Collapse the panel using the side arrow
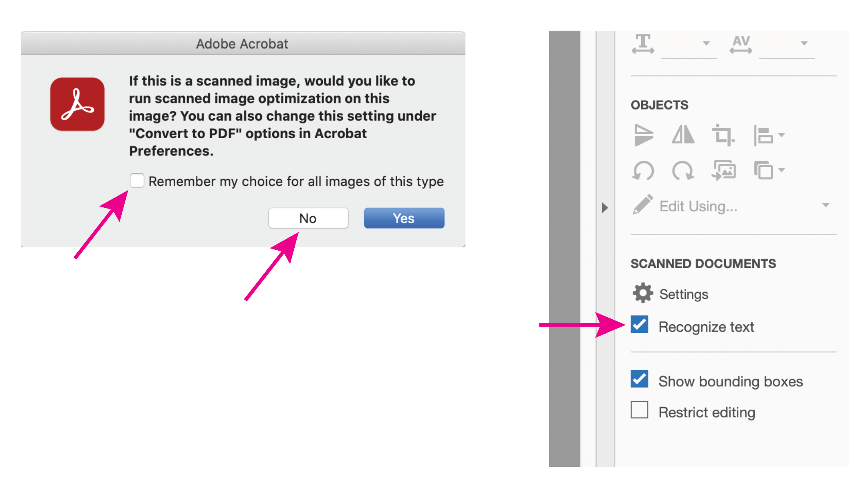Image resolution: width=868 pixels, height=480 pixels. (605, 208)
